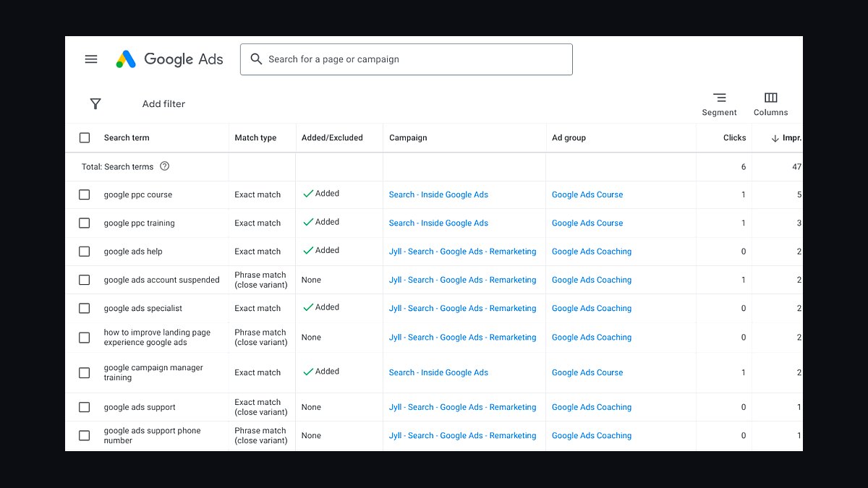Click the Google Ads logo

coord(169,59)
